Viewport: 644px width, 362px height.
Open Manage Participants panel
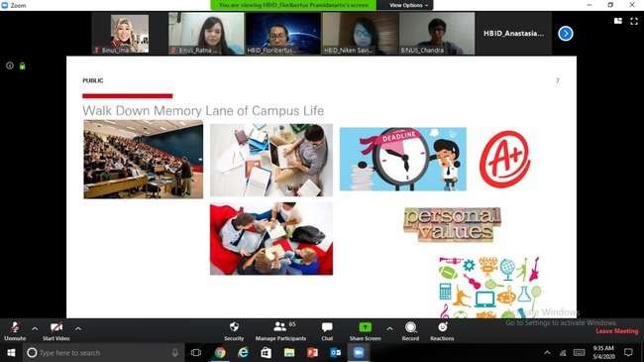point(280,330)
